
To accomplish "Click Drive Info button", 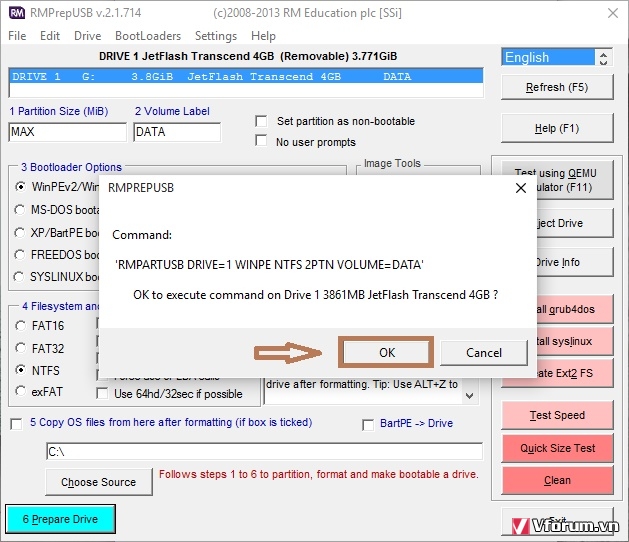I will point(574,262).
